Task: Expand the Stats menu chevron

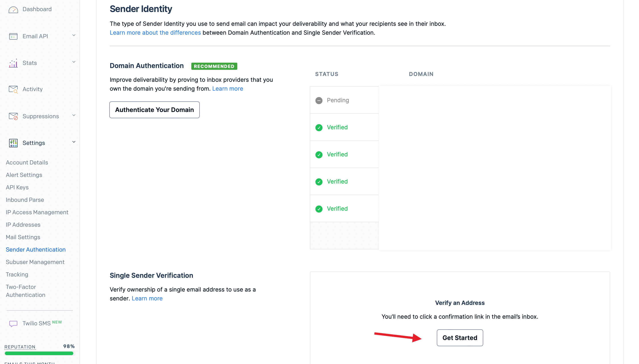Action: [74, 62]
